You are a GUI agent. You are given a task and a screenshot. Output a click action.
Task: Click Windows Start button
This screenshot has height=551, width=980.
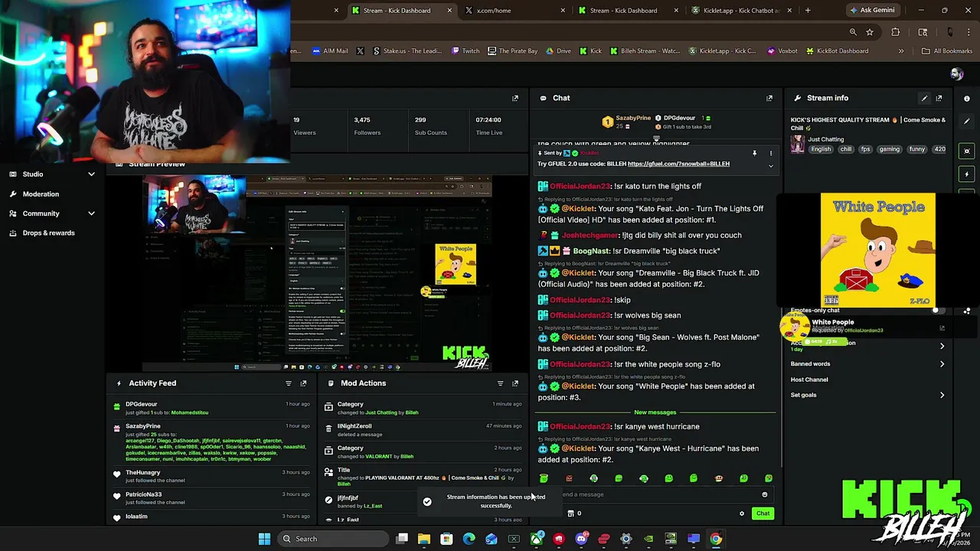[264, 539]
